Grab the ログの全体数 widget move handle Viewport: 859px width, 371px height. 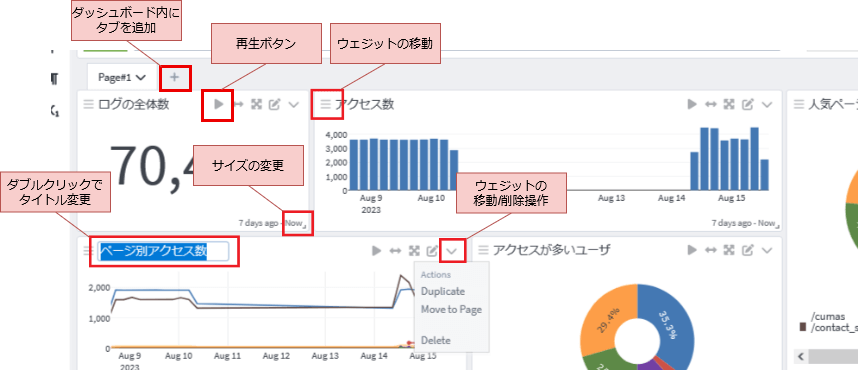coord(88,104)
